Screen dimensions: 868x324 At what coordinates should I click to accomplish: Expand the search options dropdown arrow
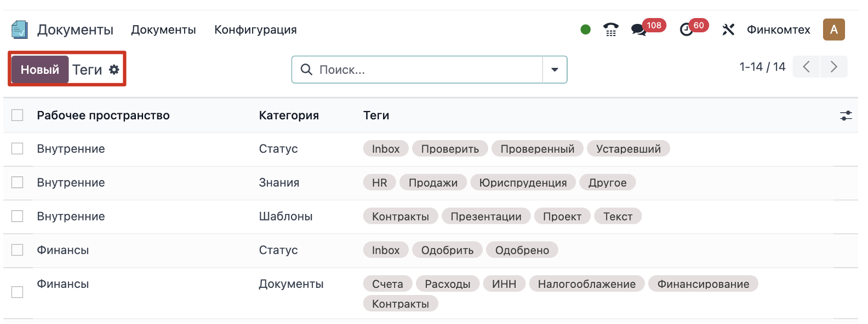[555, 70]
